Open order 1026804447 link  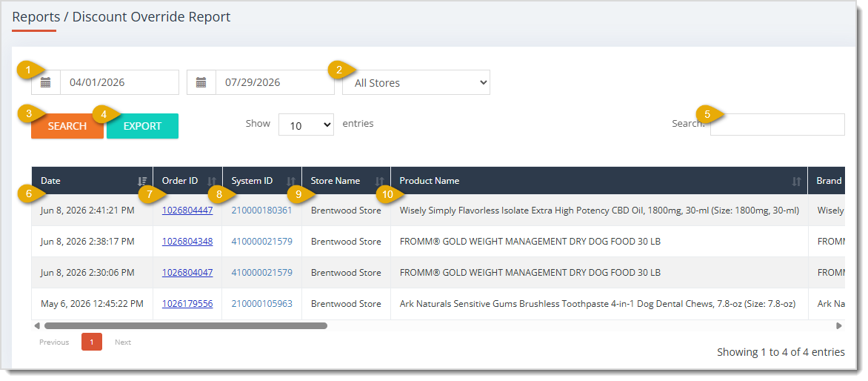pos(187,211)
